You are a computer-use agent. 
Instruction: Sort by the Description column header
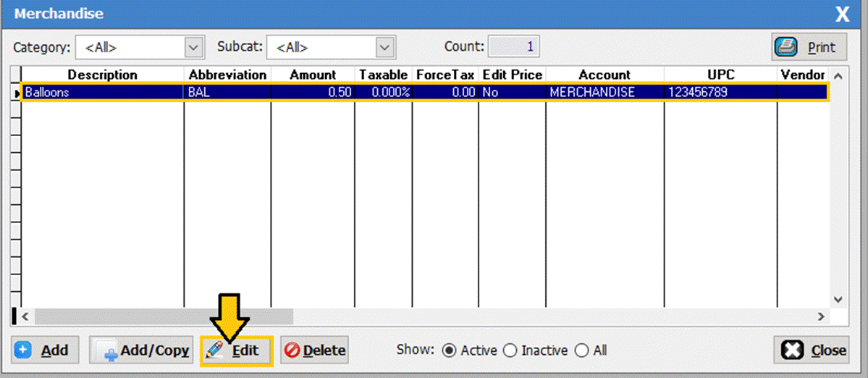tap(102, 75)
